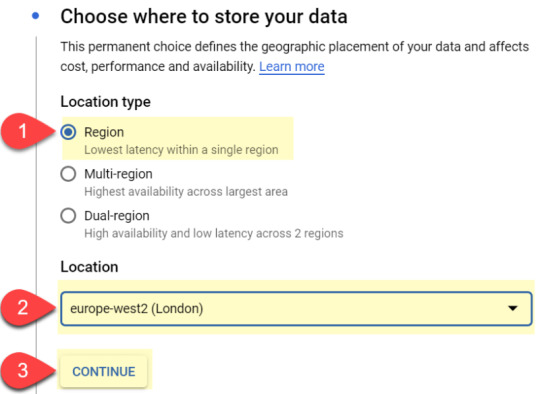Click the blue step bullet beside the heading
The image size is (540, 394).
35,16
